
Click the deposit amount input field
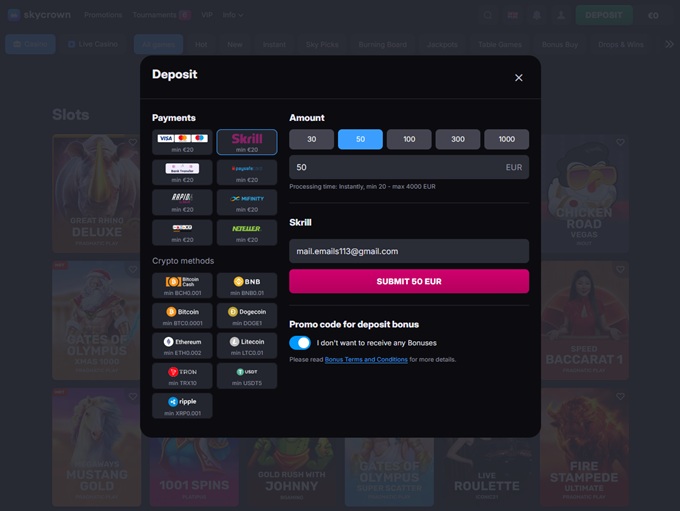click(x=400, y=167)
